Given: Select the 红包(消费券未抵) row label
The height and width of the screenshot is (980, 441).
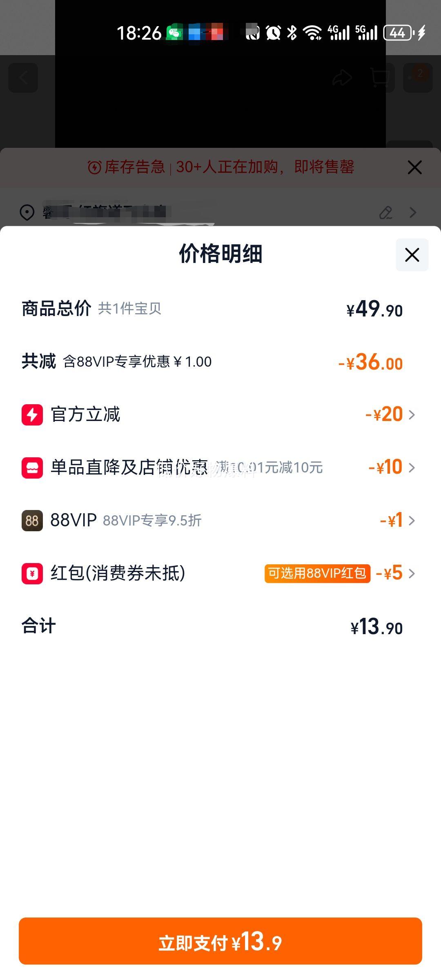Looking at the screenshot, I should point(118,573).
